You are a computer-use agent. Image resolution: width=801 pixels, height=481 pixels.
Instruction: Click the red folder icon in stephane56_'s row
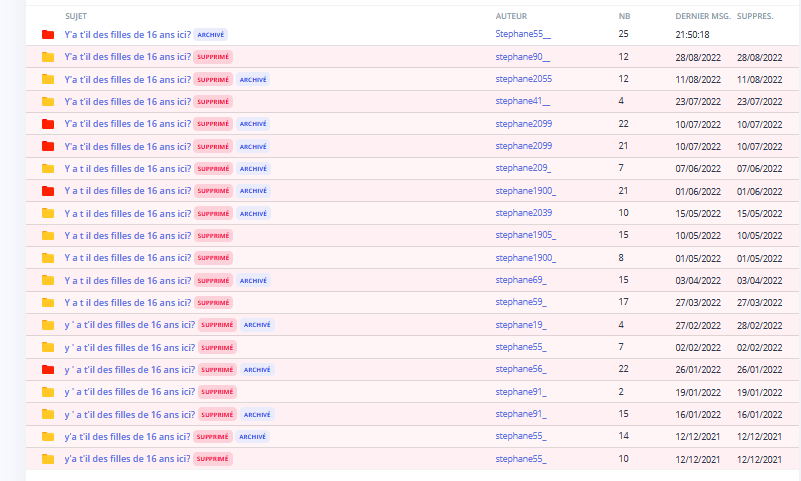click(x=47, y=370)
